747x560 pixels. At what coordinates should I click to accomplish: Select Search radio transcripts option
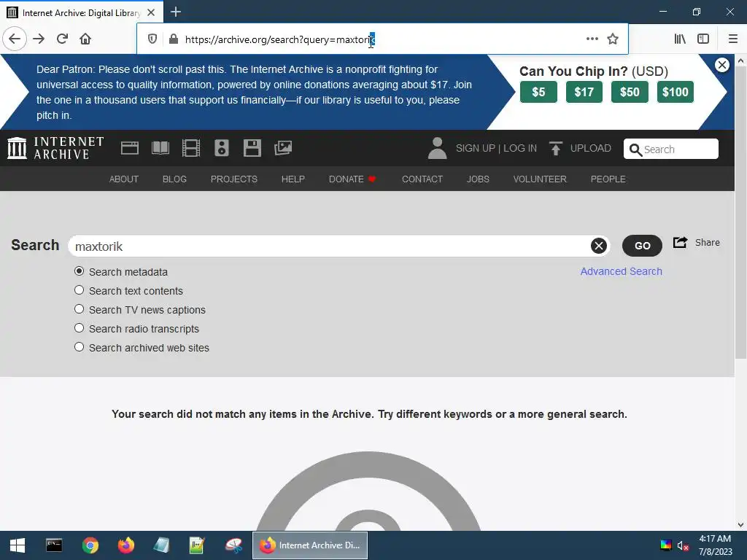point(79,329)
